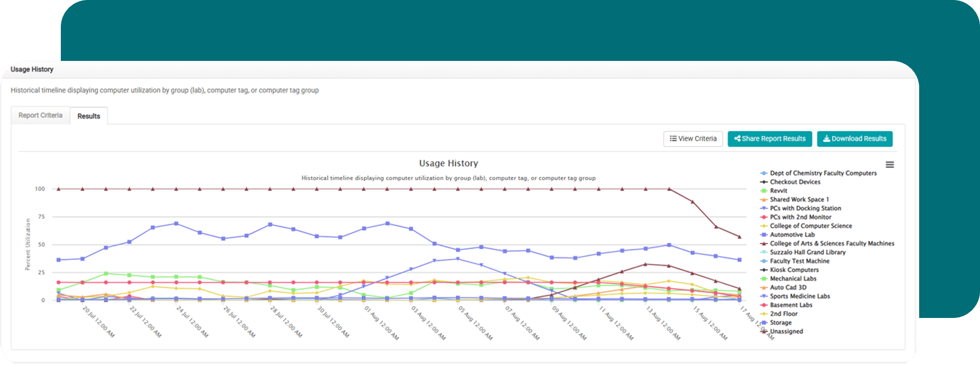Toggle Automotive Lab legend entry
This screenshot has width=980, height=367.
click(787, 235)
